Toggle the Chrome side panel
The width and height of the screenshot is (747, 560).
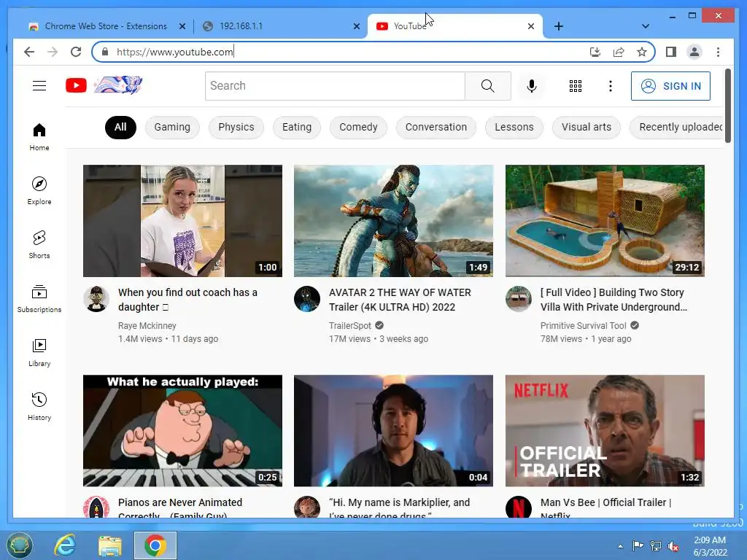[671, 52]
